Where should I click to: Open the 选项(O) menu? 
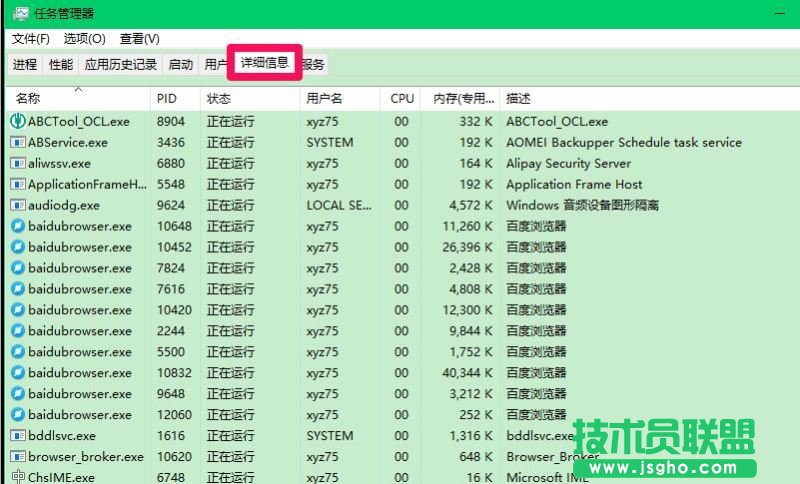(85, 39)
